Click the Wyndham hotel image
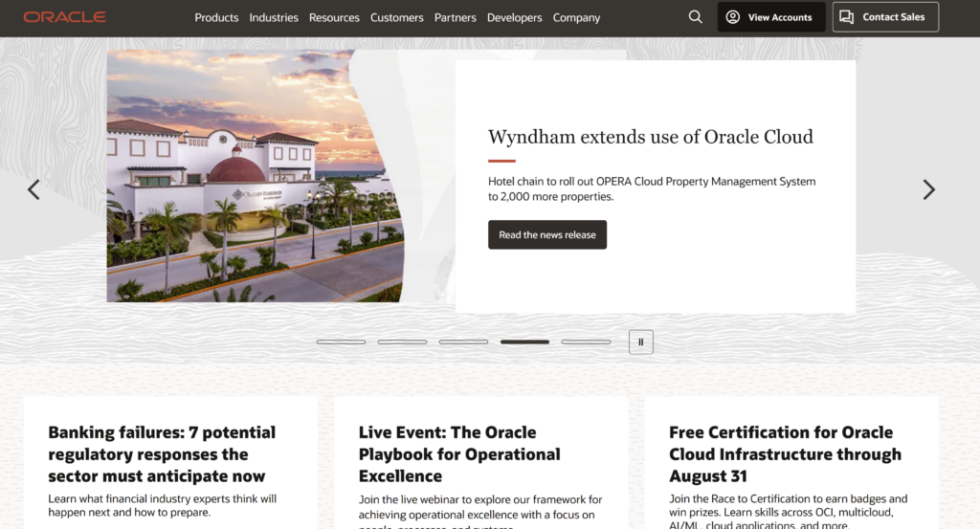This screenshot has width=980, height=529. 255,175
